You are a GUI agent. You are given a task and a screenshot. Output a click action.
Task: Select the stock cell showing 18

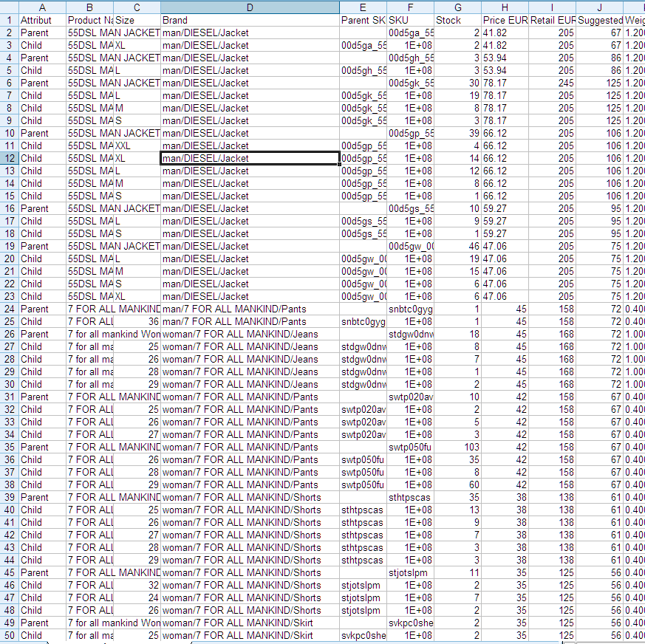click(458, 334)
